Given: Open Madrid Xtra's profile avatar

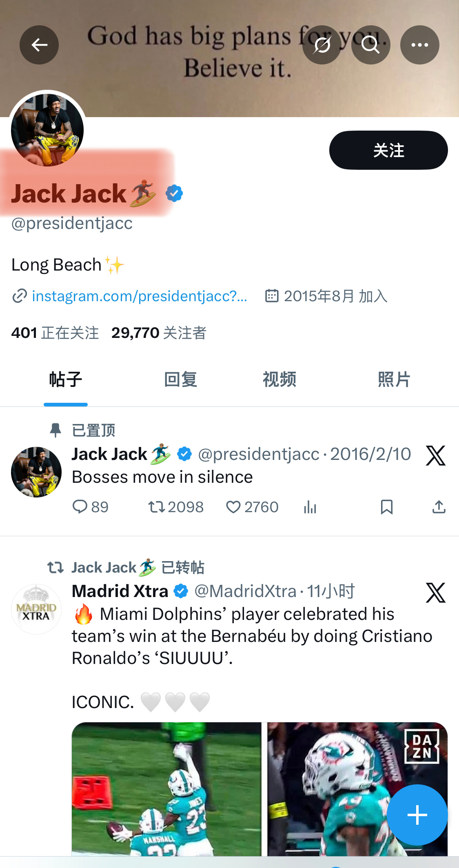Looking at the screenshot, I should (x=36, y=609).
